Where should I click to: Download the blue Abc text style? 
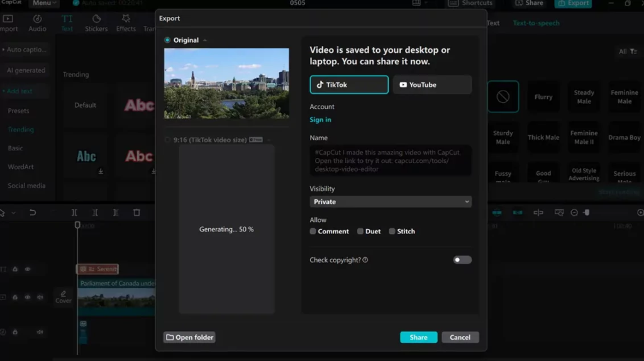pyautogui.click(x=101, y=171)
